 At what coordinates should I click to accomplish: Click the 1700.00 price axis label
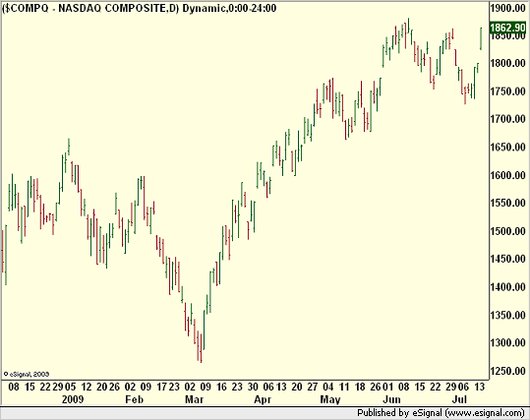[x=508, y=119]
